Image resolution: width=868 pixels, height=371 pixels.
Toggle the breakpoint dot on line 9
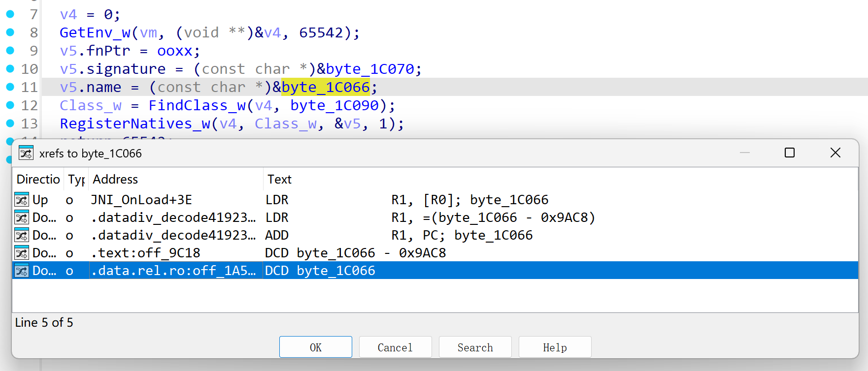[10, 50]
